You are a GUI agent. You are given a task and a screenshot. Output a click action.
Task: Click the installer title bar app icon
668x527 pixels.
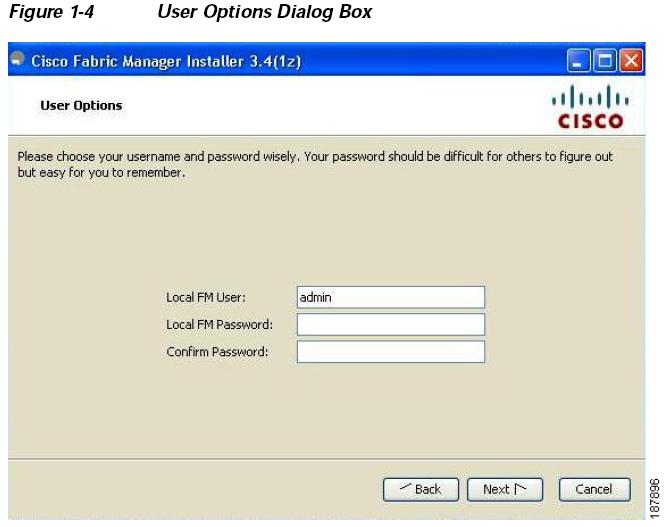click(x=17, y=58)
